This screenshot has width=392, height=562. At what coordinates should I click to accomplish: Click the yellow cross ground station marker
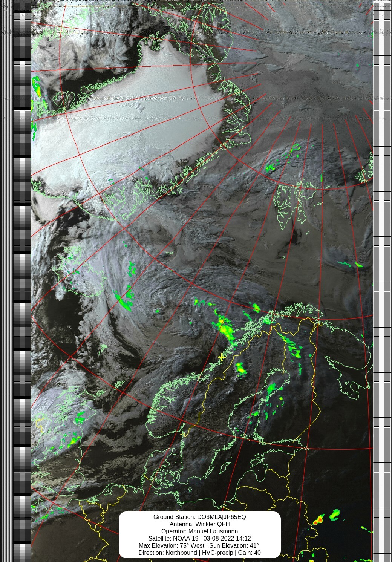pyautogui.click(x=222, y=357)
